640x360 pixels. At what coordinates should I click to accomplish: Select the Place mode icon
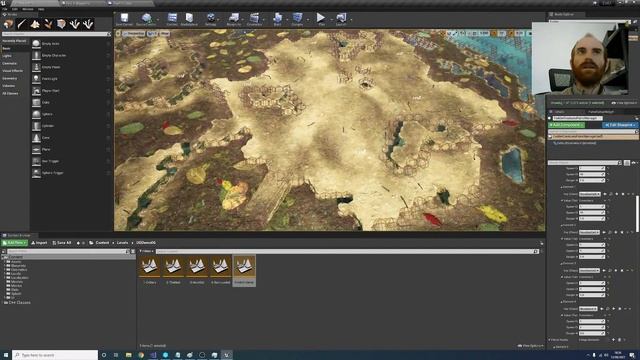9,24
